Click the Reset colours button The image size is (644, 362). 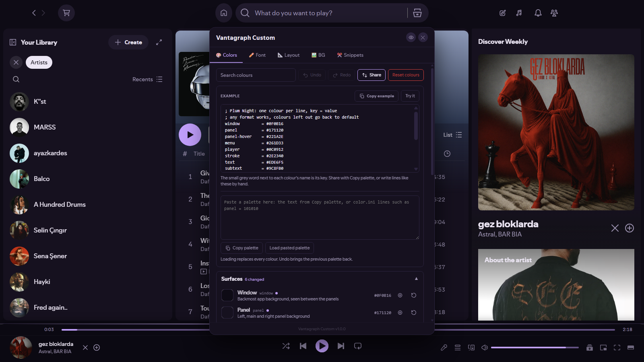[x=406, y=75]
